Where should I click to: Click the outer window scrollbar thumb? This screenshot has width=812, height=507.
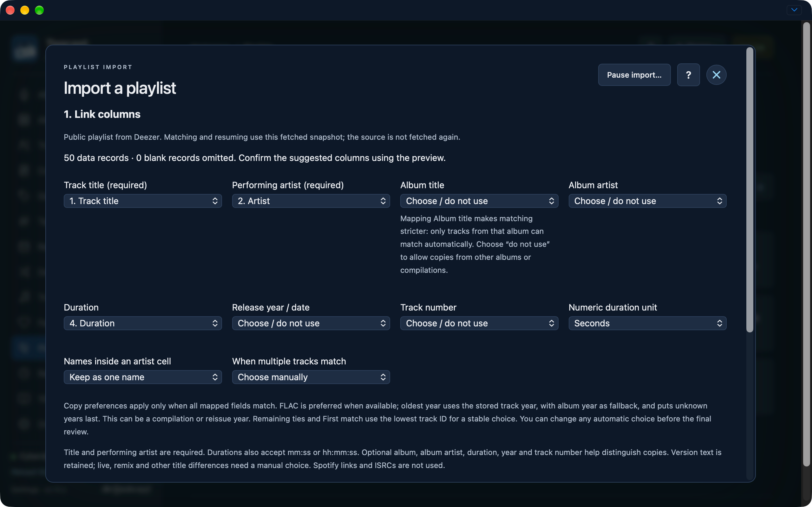(x=806, y=244)
